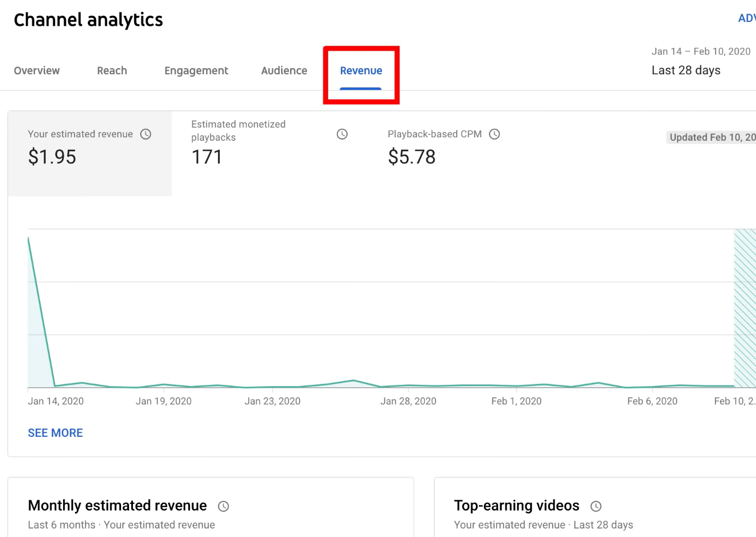Open the Last 28 days date range selector
The image size is (756, 537).
click(x=686, y=70)
